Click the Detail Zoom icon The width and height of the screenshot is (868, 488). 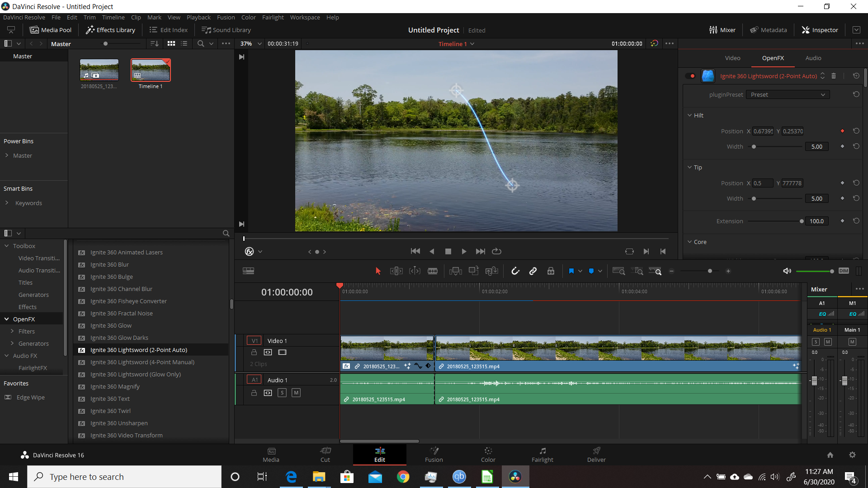coord(637,271)
